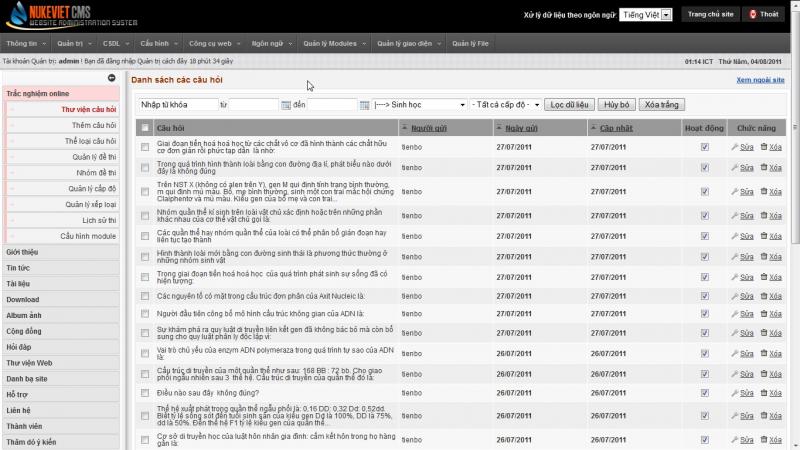Click the red Thoát logout icon
800x450 pixels.
click(753, 14)
